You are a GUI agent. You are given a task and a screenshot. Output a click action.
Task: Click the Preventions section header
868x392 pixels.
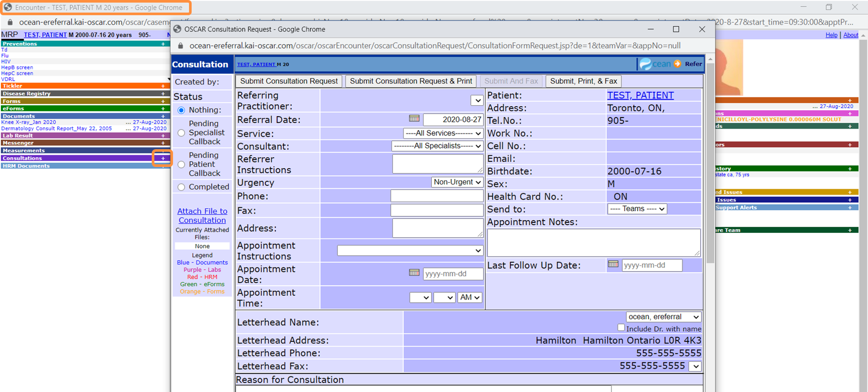pyautogui.click(x=20, y=44)
